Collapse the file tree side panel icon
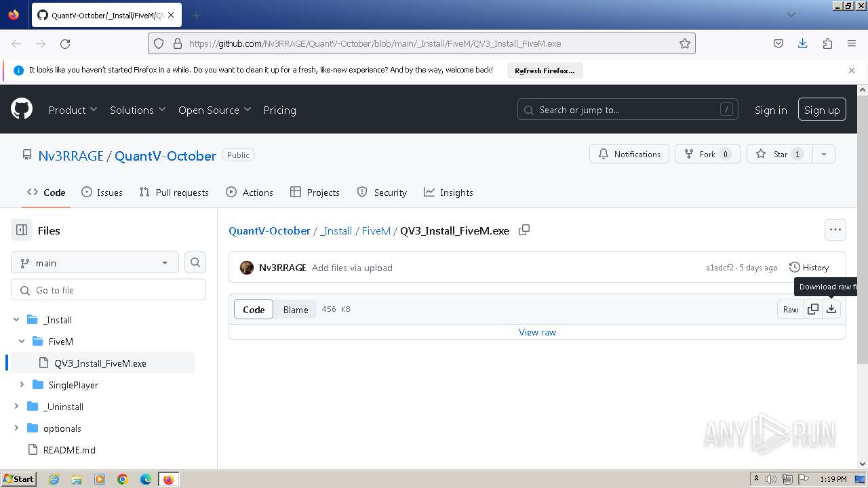868x488 pixels. pos(22,230)
